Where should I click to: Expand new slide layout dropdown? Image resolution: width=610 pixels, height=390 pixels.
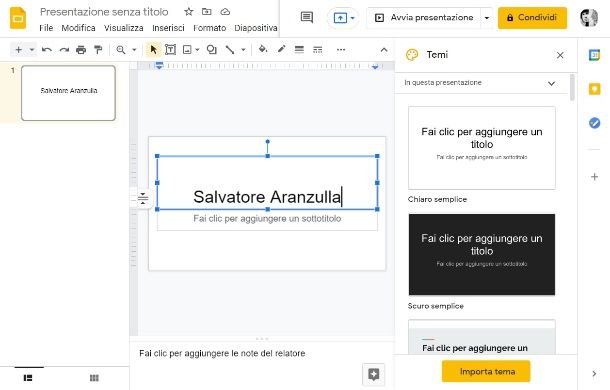coord(32,49)
